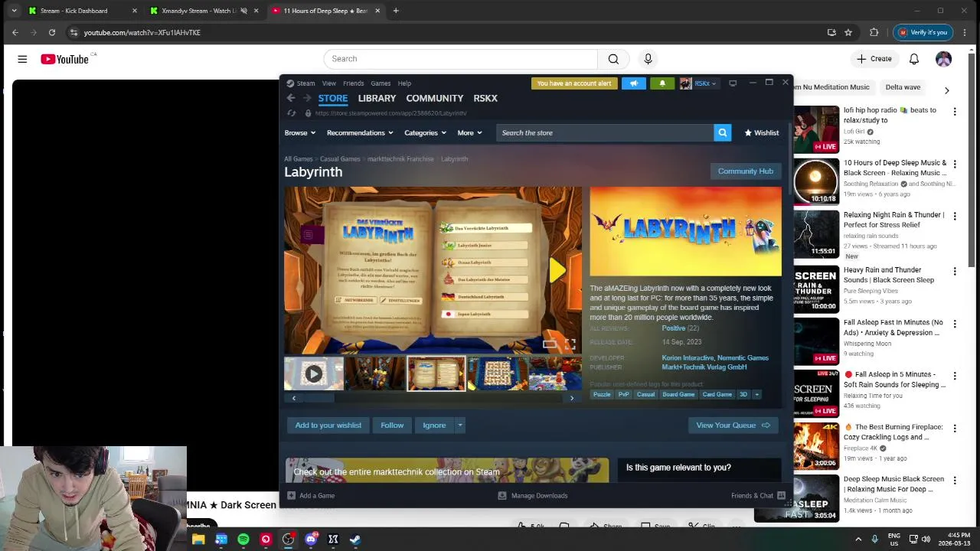
Task: Add more tags with the plus button
Action: [x=756, y=394]
